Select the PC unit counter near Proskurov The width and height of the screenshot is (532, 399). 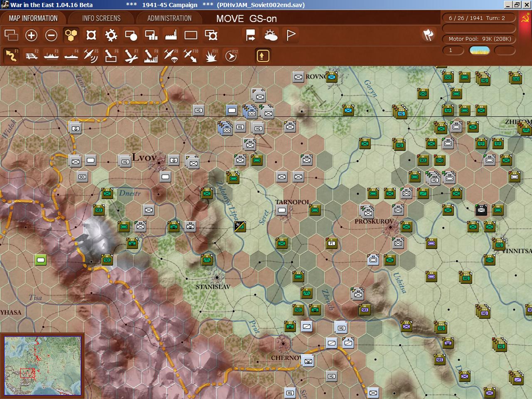[331, 243]
